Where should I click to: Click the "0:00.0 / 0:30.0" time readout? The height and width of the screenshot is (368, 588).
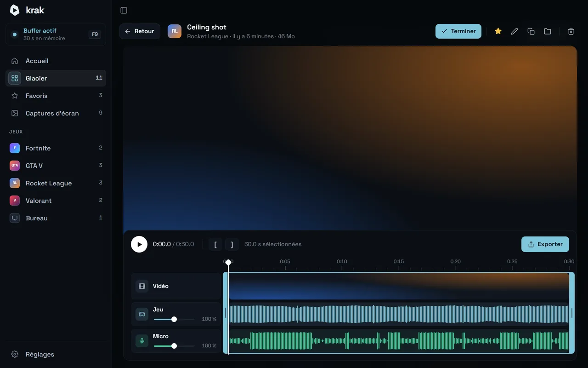pyautogui.click(x=173, y=244)
